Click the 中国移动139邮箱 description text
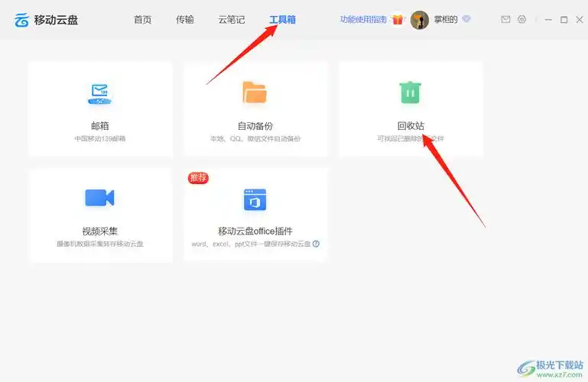This screenshot has height=382, width=588. pyautogui.click(x=99, y=138)
